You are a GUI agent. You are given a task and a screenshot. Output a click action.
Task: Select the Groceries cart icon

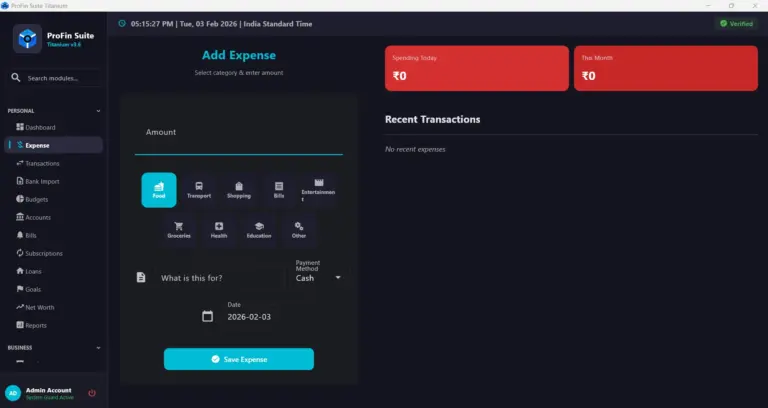coord(179,226)
